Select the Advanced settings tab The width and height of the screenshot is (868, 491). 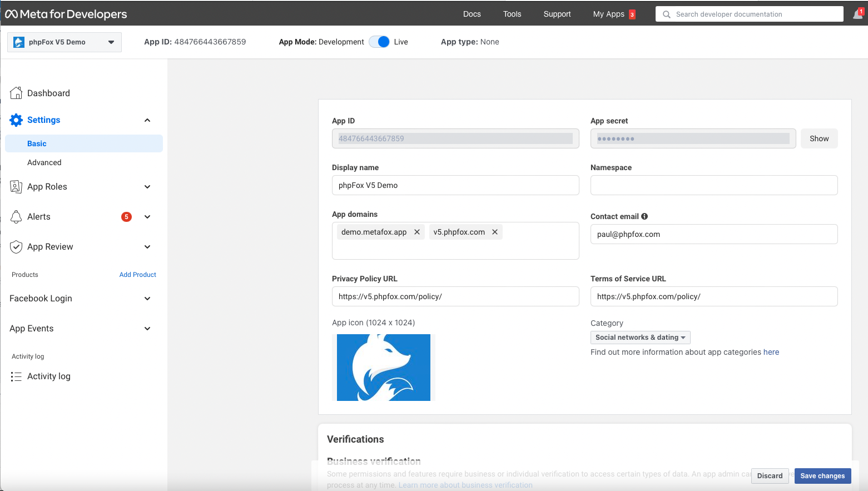44,162
